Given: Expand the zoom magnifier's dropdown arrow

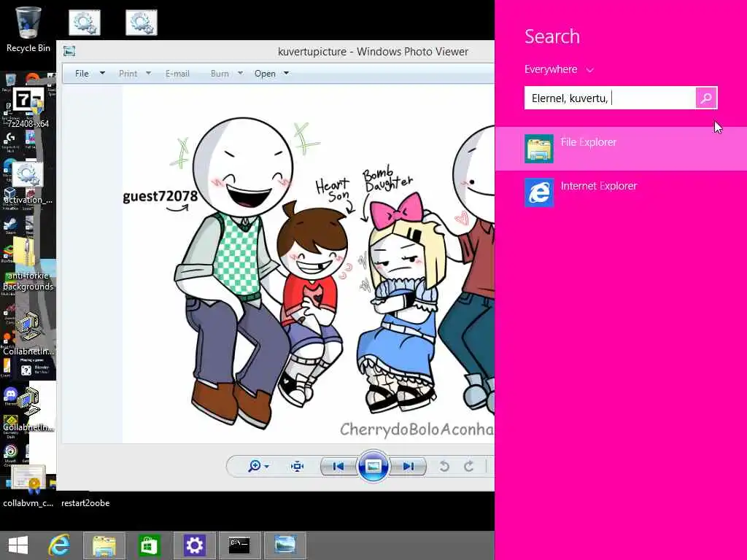Looking at the screenshot, I should pos(266,466).
